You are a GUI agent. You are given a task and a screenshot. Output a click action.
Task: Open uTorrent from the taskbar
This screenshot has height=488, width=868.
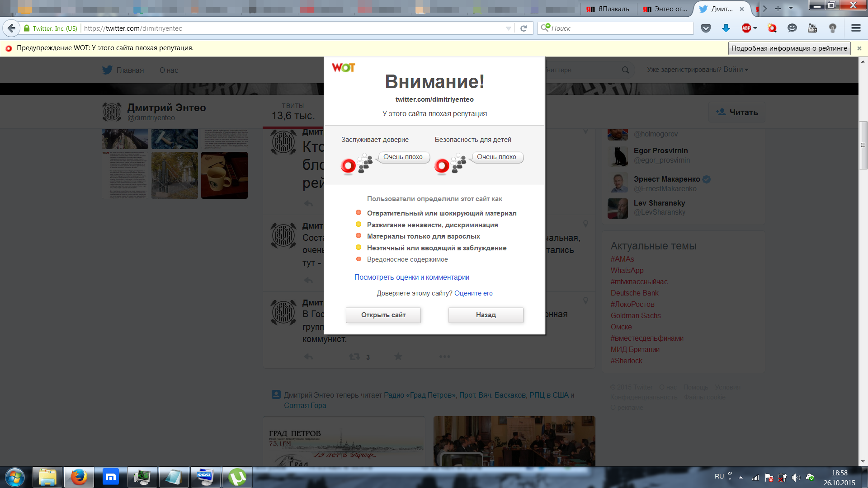pyautogui.click(x=237, y=477)
